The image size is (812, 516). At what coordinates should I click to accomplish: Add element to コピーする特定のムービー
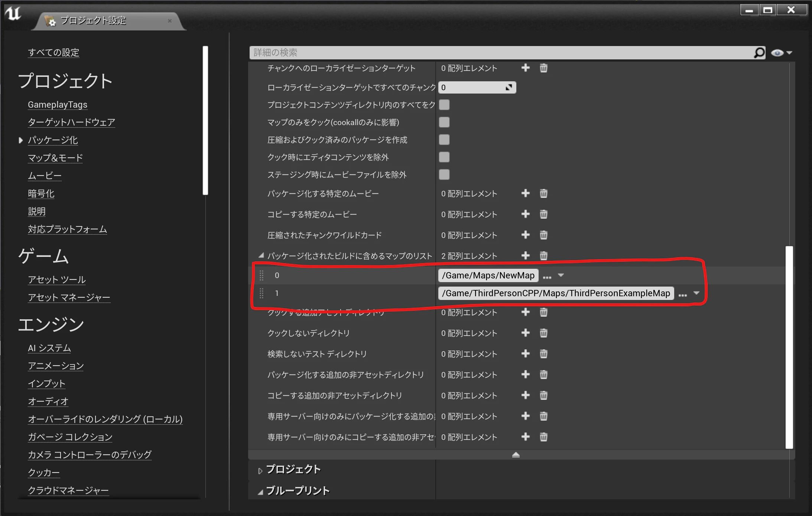[525, 214]
